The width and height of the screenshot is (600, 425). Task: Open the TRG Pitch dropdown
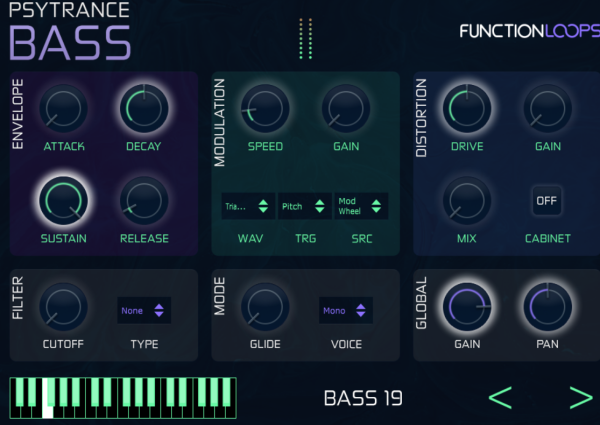[x=304, y=207]
